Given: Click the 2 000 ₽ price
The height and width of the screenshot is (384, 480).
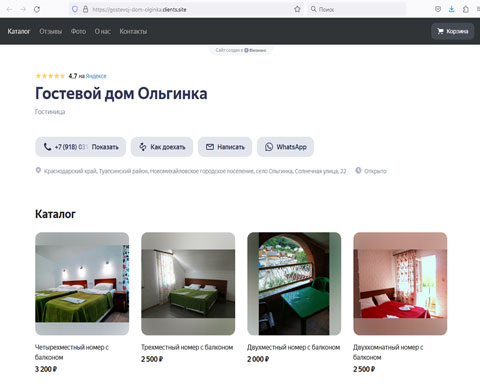Looking at the screenshot, I should [258, 359].
